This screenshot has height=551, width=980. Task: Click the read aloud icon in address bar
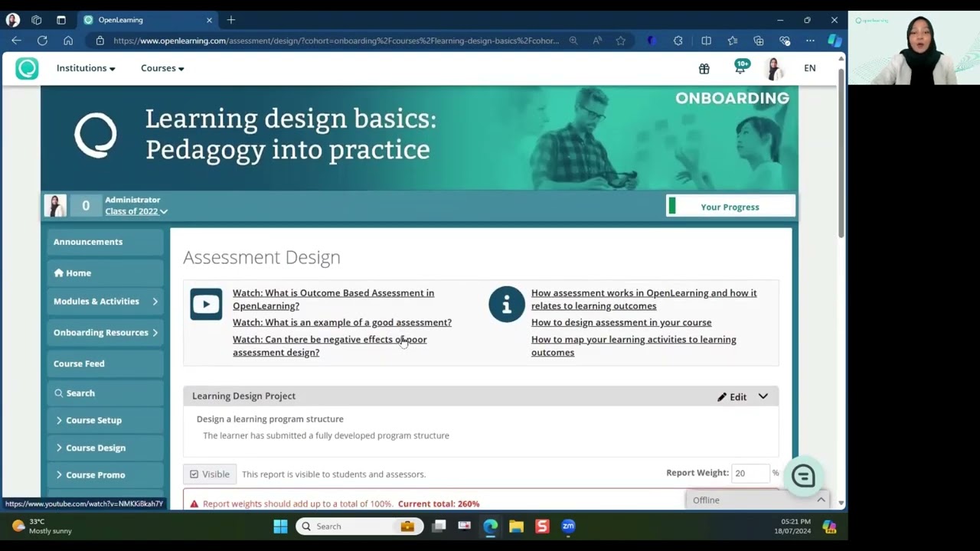pyautogui.click(x=597, y=41)
